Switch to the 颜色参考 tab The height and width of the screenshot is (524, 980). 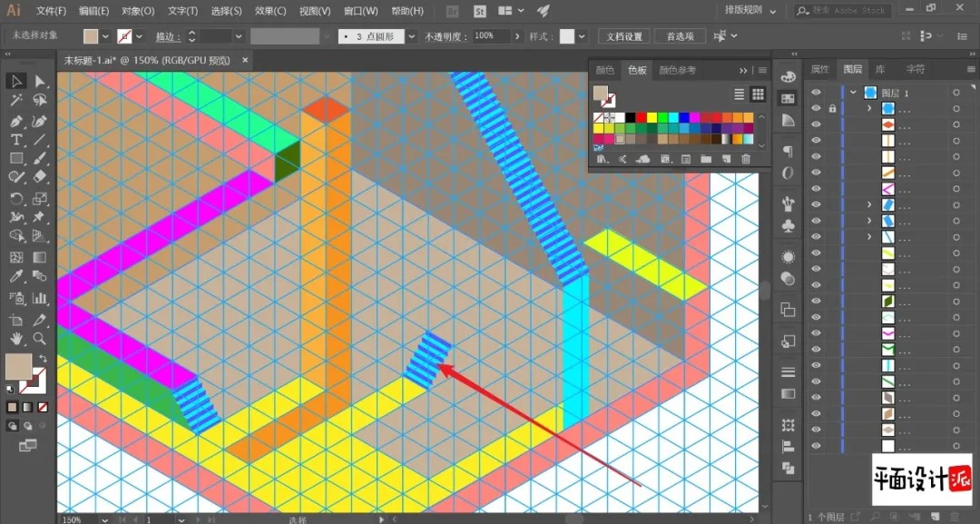tap(678, 70)
